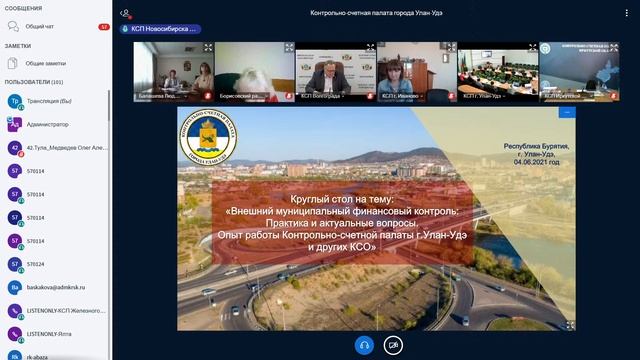Select user LISTENONLY-Ялта in the list
Screen dimensions: 640x360
tap(56, 334)
